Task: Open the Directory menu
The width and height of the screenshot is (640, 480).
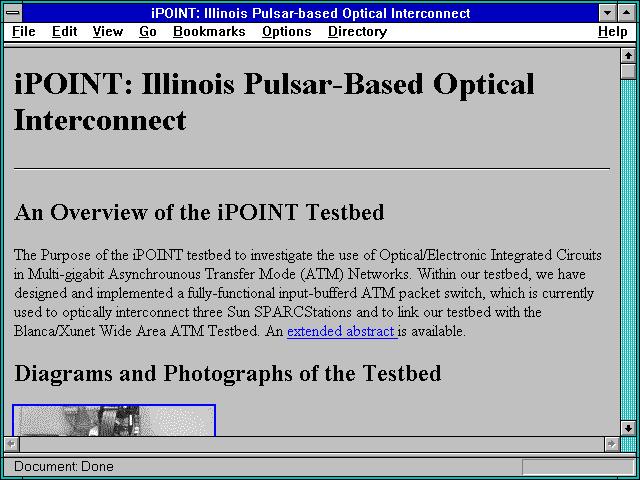Action: tap(358, 32)
